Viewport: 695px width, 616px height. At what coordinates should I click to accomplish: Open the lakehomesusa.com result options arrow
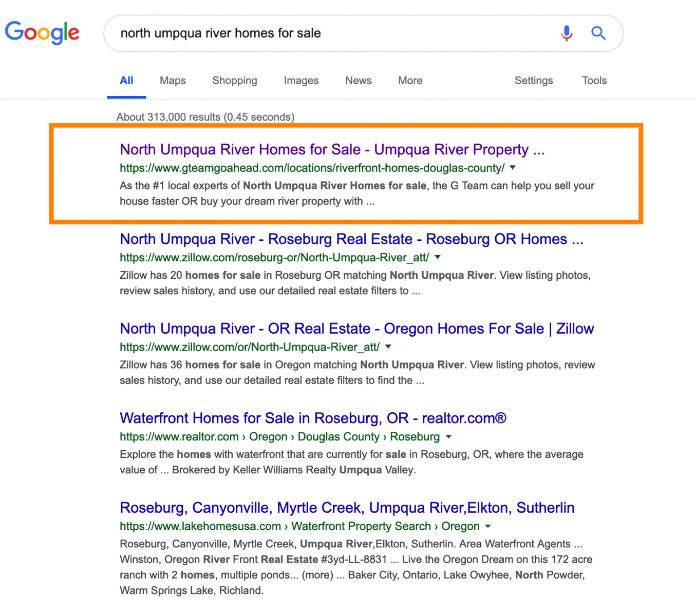488,526
